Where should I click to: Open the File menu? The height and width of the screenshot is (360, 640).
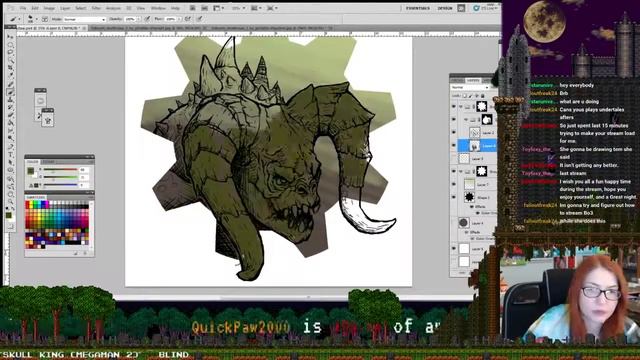[23, 8]
